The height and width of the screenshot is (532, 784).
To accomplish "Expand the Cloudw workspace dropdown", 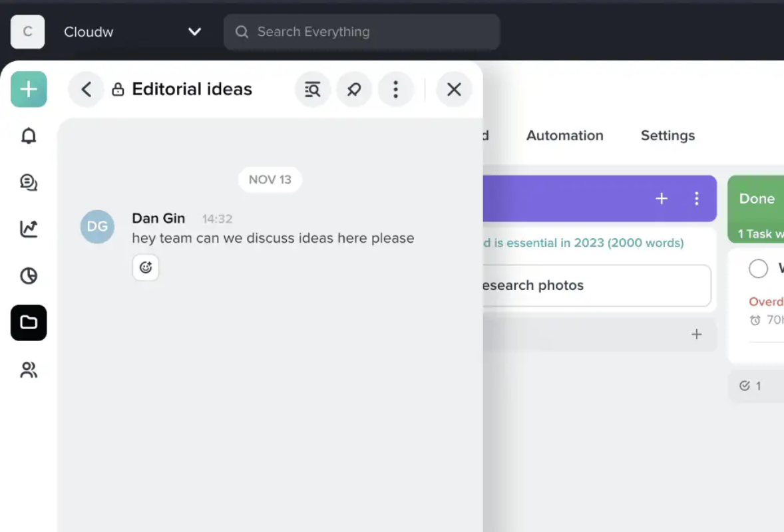I will click(x=194, y=31).
